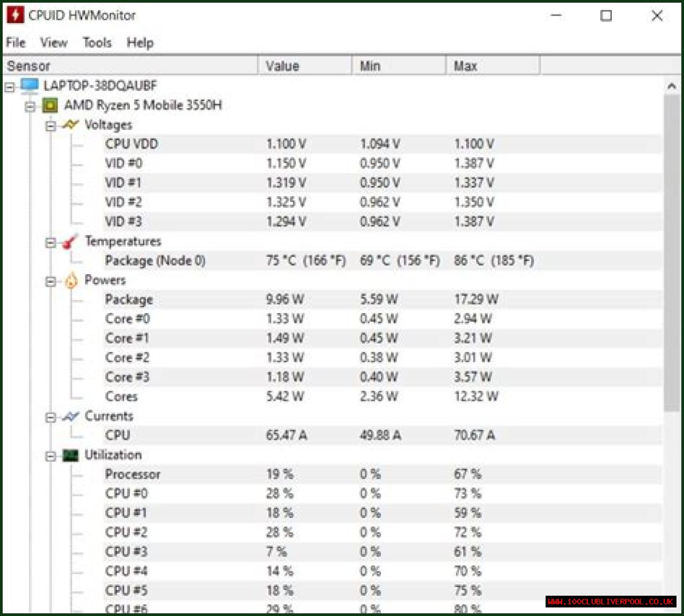Click the Voltages lightning icon
This screenshot has width=684, height=616.
(70, 125)
